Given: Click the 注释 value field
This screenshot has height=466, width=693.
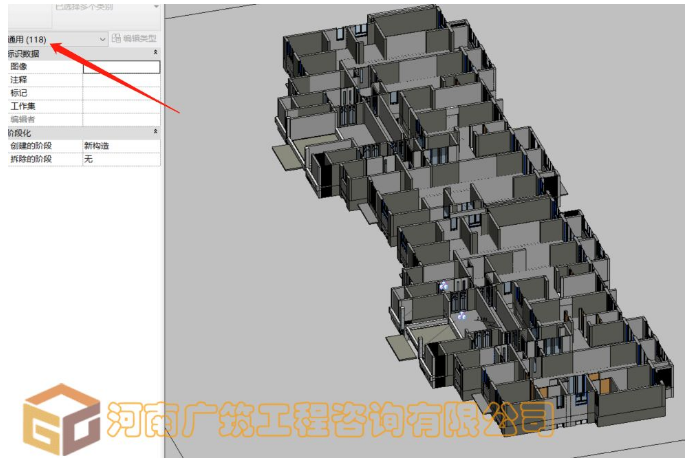Looking at the screenshot, I should click(x=122, y=80).
